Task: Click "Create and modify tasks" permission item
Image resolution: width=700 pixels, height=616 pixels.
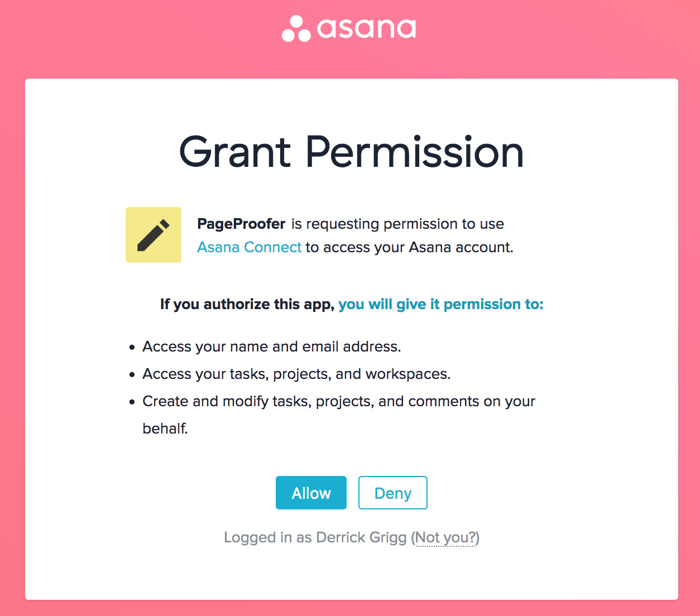Action: point(338,401)
